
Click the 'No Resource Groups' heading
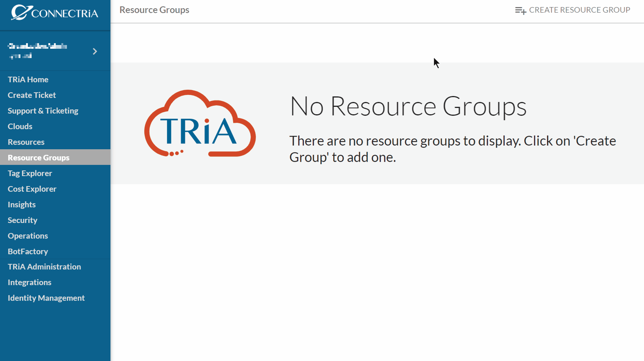pos(408,106)
